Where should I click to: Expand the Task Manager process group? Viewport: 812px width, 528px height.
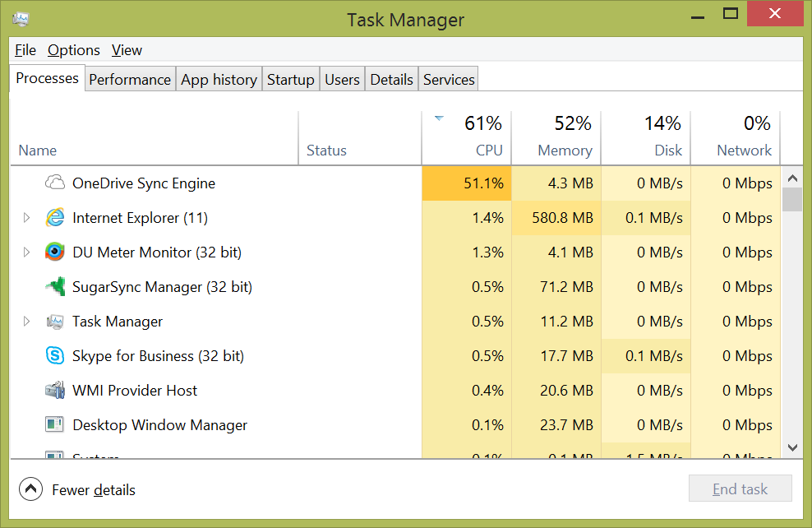point(26,322)
